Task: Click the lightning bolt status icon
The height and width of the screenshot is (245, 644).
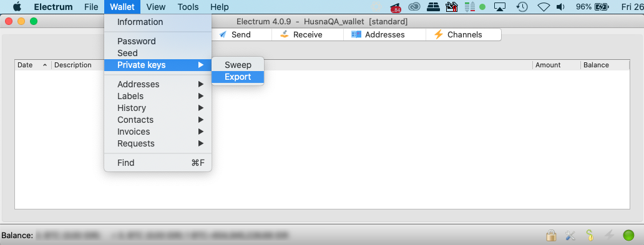Action: click(610, 235)
